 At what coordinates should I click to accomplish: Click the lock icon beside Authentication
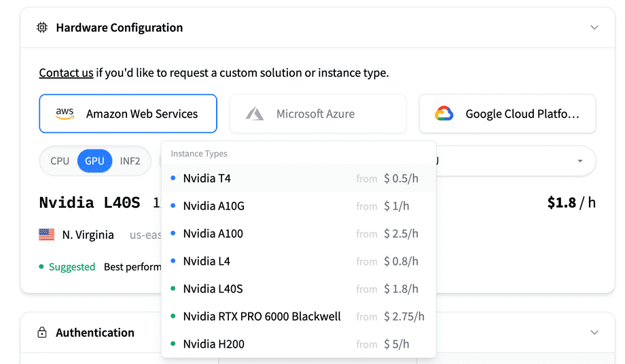pos(42,332)
